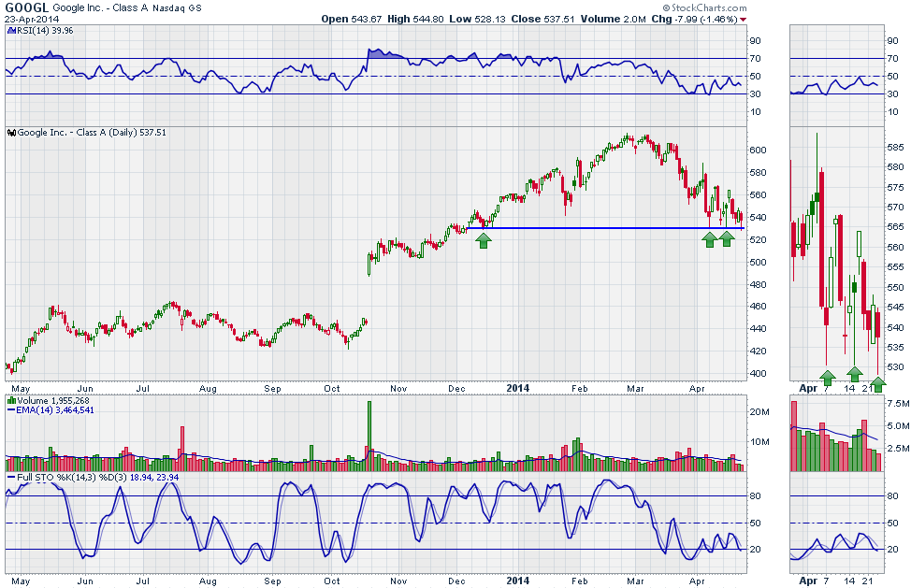Click the 545 label in zoomed price panel

[x=895, y=308]
